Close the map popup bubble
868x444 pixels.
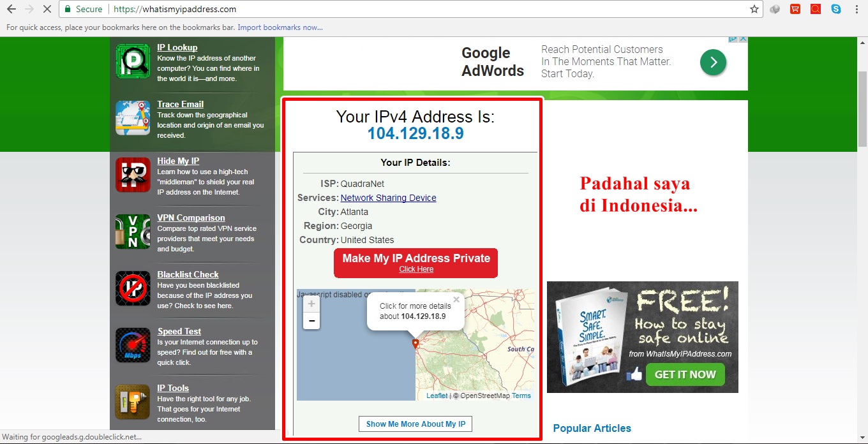tap(456, 299)
